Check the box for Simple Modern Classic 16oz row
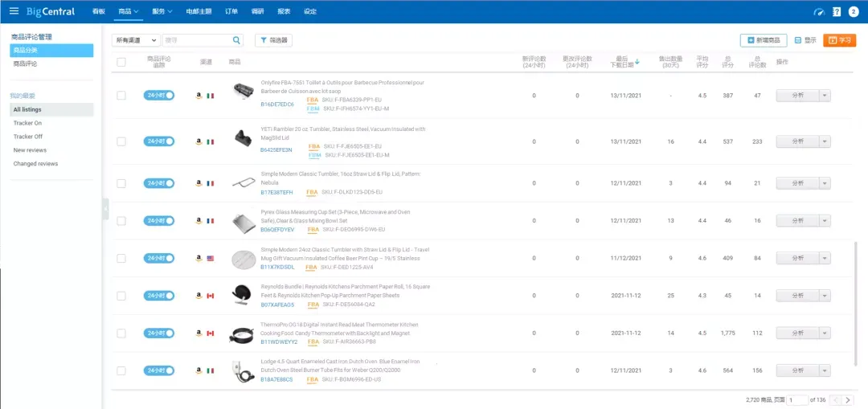The width and height of the screenshot is (868, 409). click(x=121, y=183)
